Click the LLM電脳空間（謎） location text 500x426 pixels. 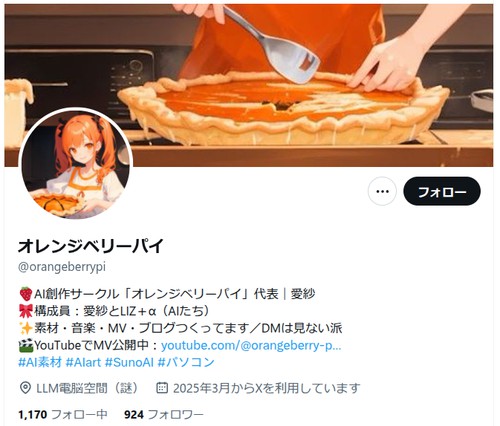(x=87, y=388)
